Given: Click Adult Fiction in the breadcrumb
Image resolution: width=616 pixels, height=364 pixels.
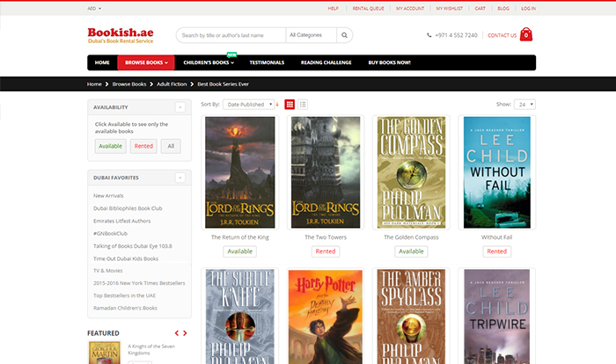Looking at the screenshot, I should (x=172, y=84).
